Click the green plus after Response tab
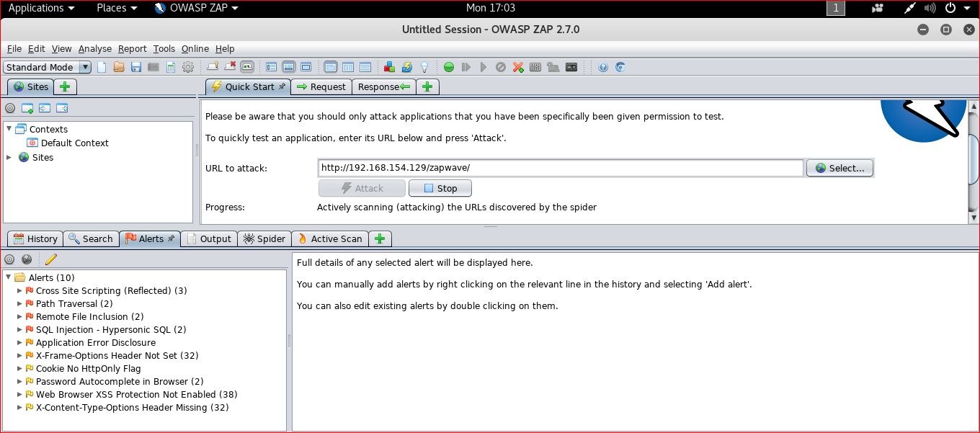The height and width of the screenshot is (433, 980). coord(427,86)
